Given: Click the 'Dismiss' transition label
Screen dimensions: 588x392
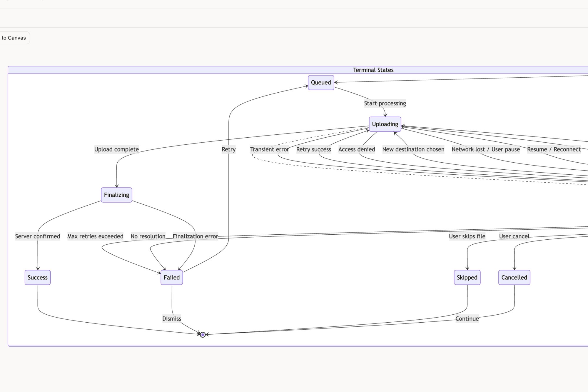Looking at the screenshot, I should (x=171, y=319).
